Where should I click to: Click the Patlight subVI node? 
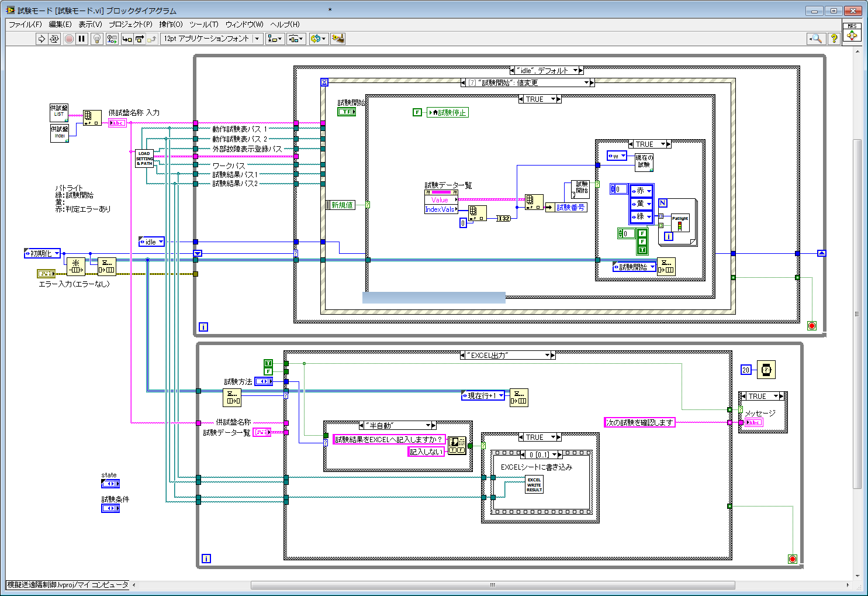680,223
